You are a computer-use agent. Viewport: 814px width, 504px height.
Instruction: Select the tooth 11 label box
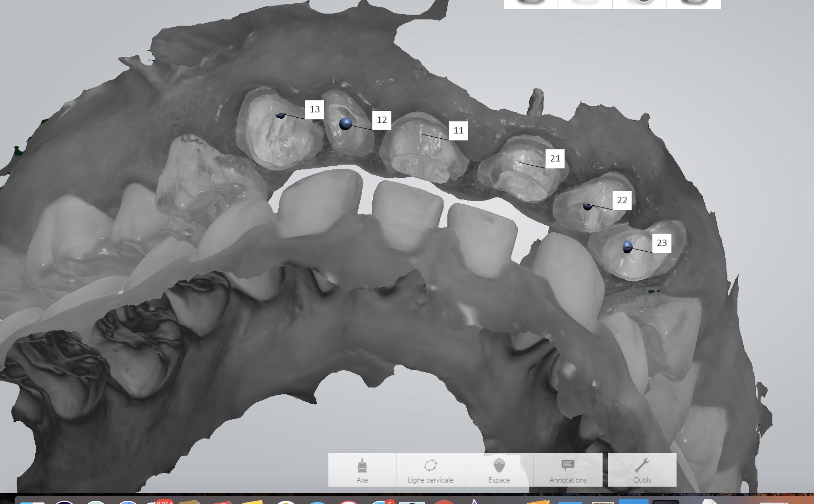click(458, 130)
